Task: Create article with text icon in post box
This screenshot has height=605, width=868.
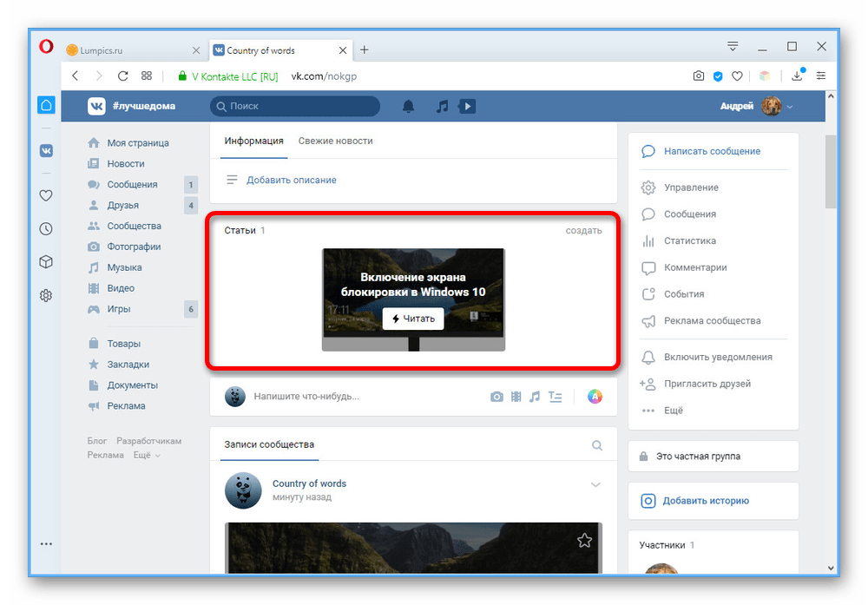Action: coord(556,397)
